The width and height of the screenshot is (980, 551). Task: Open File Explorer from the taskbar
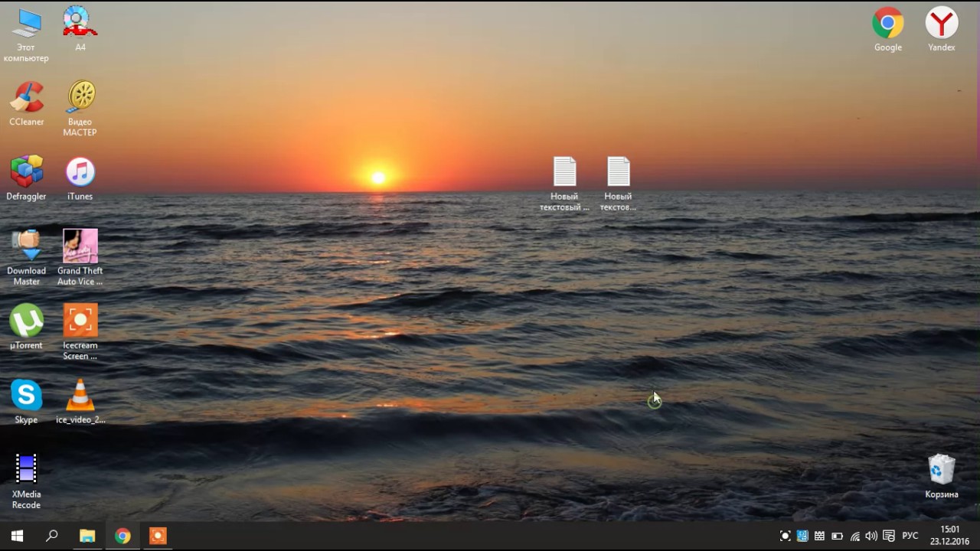click(x=87, y=536)
